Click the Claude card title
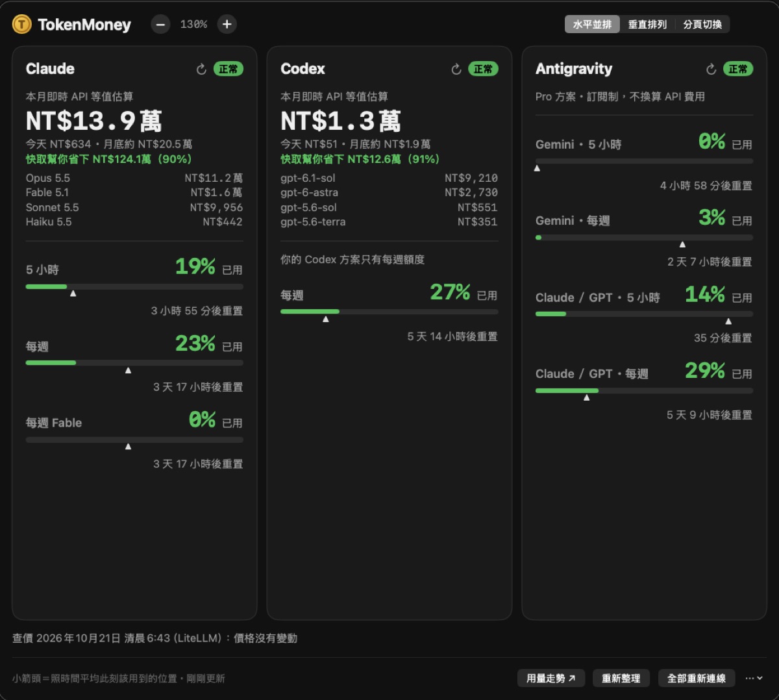The width and height of the screenshot is (779, 700). point(50,69)
